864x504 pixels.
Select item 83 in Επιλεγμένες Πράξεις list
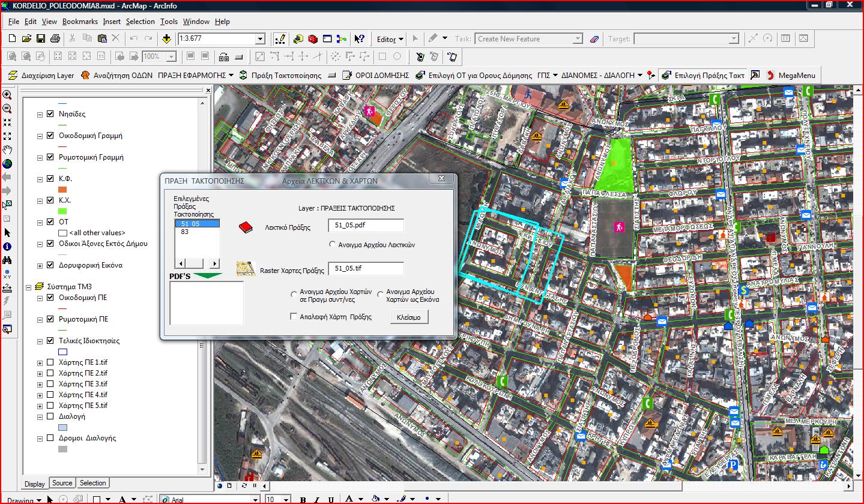[x=197, y=232]
